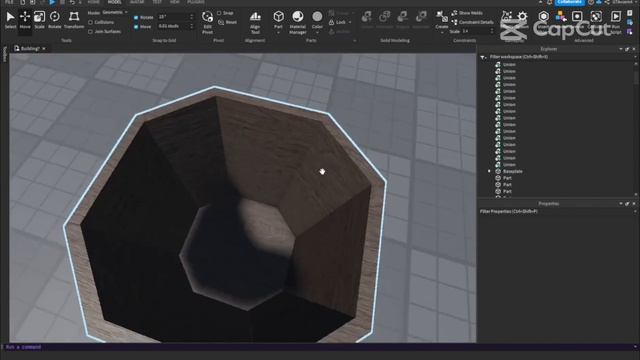Open the Mode Geometric dropdown

pyautogui.click(x=114, y=13)
